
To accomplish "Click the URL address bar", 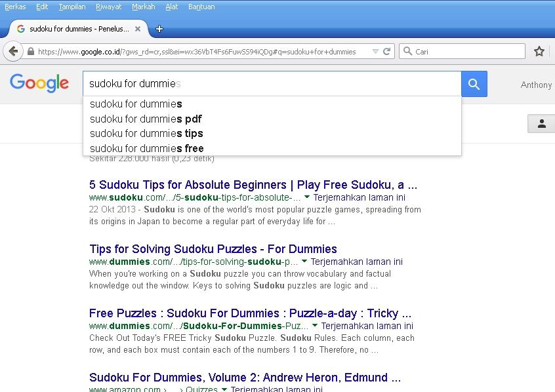I will point(205,52).
